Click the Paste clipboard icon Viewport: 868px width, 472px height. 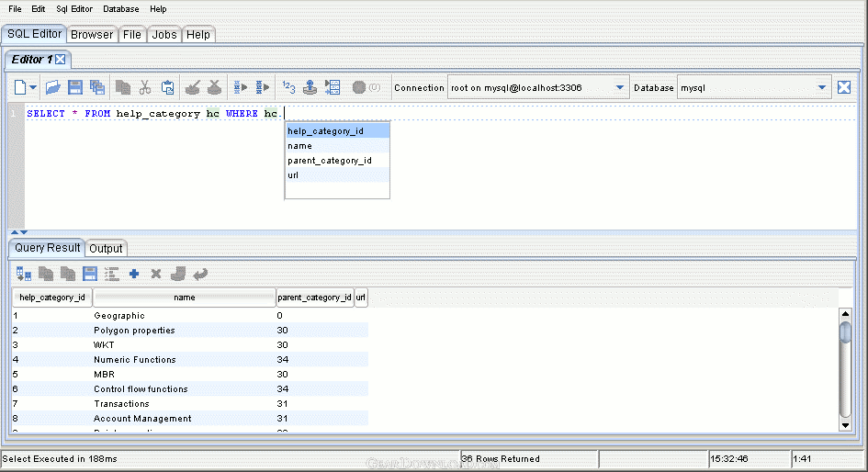pyautogui.click(x=167, y=87)
